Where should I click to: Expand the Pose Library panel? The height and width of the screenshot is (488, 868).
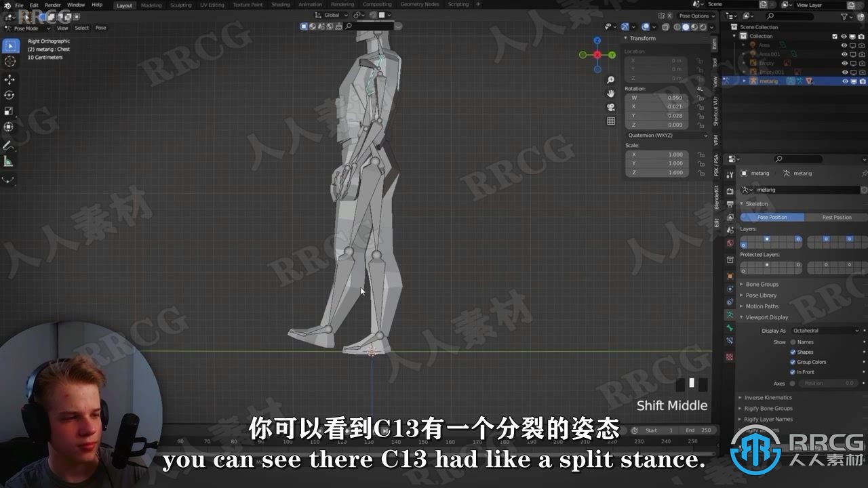pos(761,295)
